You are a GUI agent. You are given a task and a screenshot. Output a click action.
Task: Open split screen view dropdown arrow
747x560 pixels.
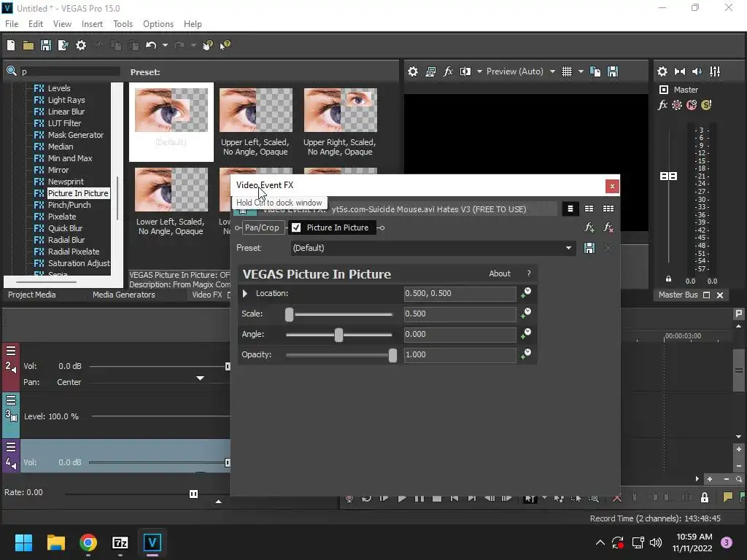coord(479,71)
